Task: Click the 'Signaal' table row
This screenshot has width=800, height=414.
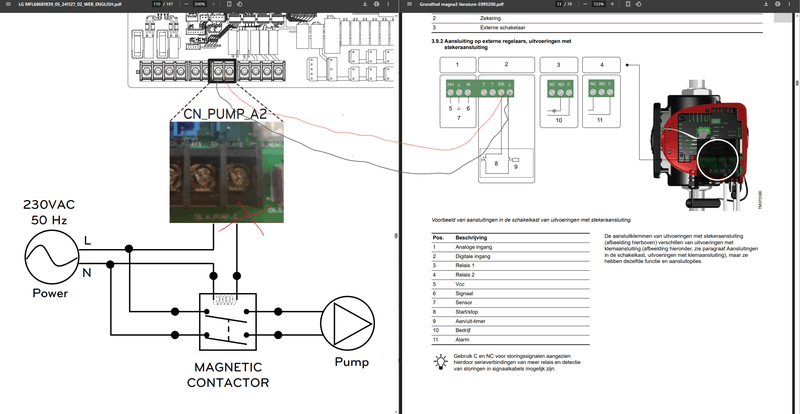Action: coord(510,294)
